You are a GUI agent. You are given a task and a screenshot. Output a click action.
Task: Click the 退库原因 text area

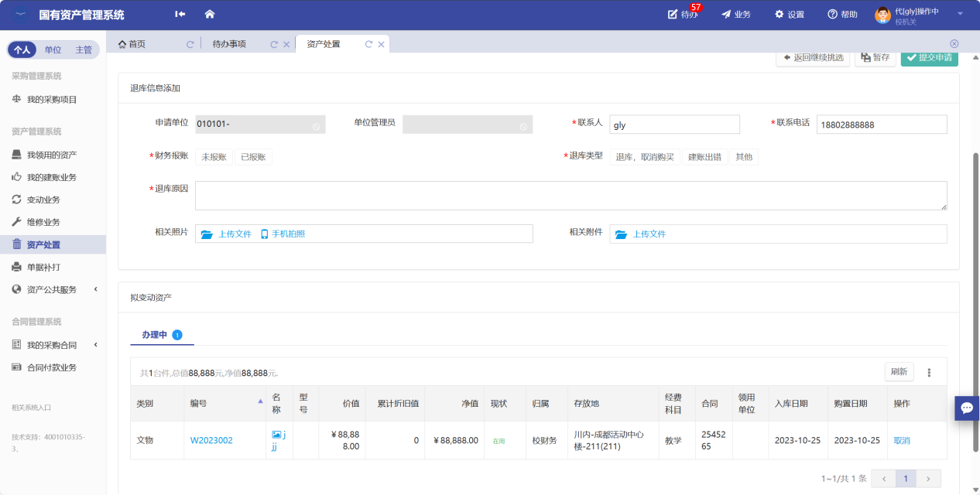tap(571, 196)
